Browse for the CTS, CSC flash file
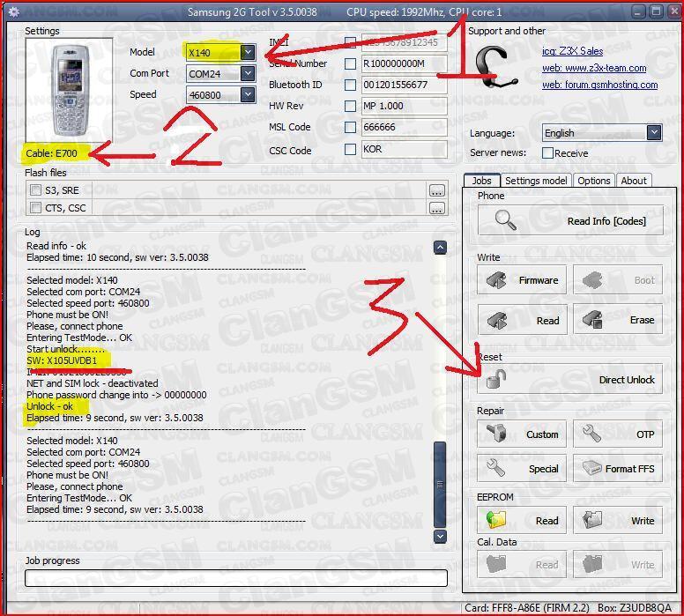Viewport: 684px width, 616px height. tap(436, 208)
